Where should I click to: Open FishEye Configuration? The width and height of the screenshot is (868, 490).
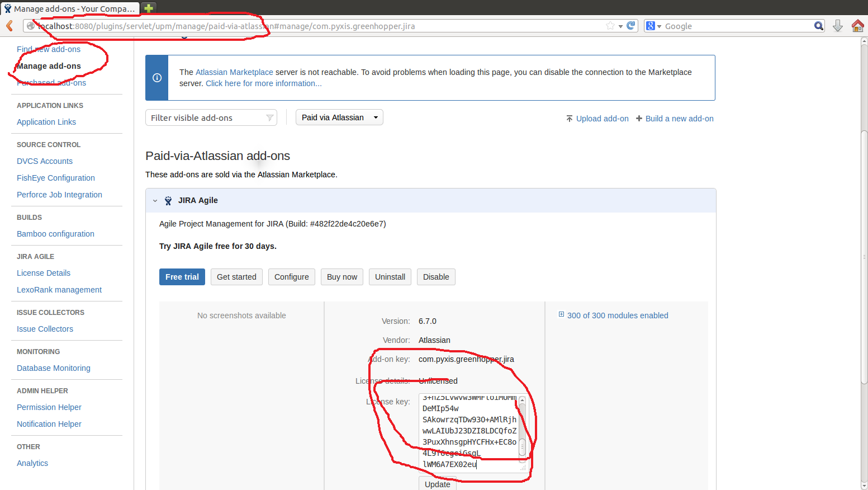[x=56, y=178]
